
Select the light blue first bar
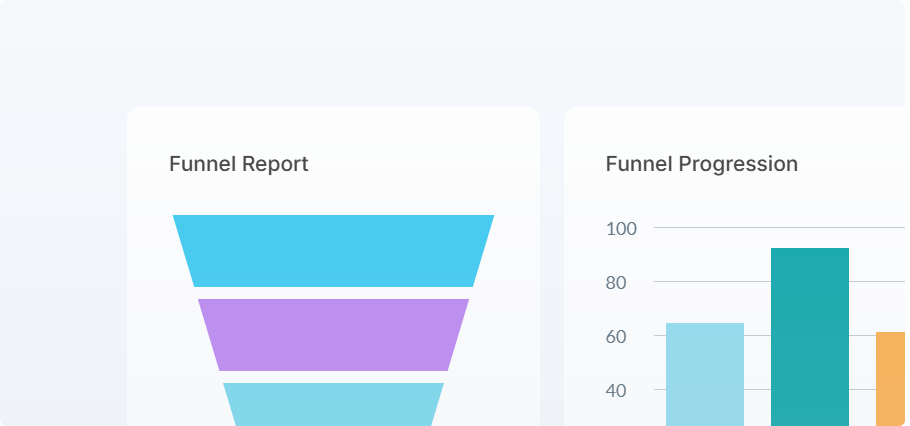704,374
